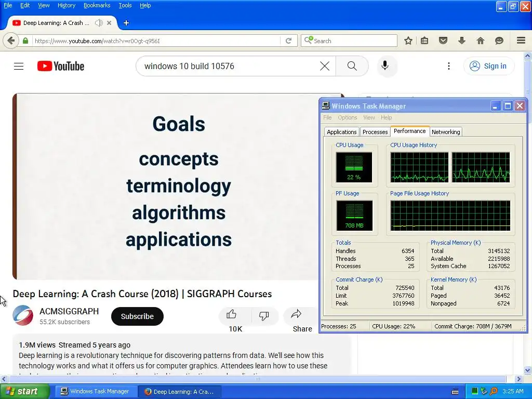Click the Task Manager tray icon
Image resolution: width=532 pixels, height=399 pixels.
coord(475,391)
